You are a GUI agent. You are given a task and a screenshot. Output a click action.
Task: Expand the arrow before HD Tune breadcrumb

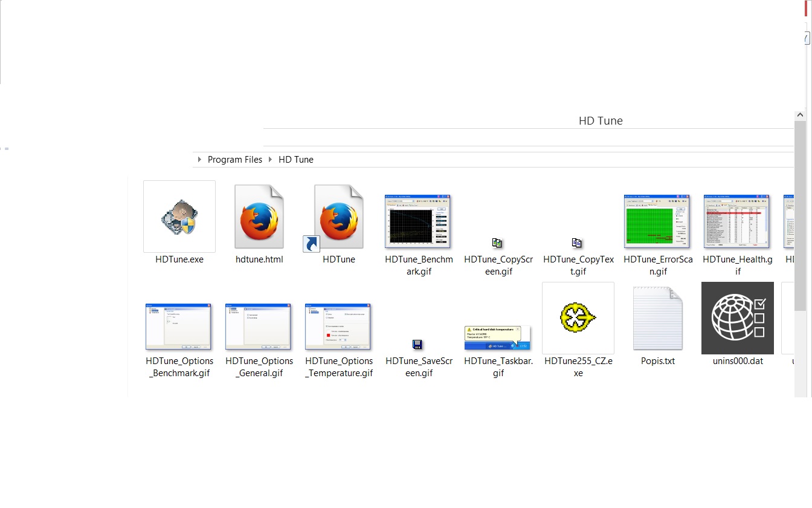tap(271, 160)
